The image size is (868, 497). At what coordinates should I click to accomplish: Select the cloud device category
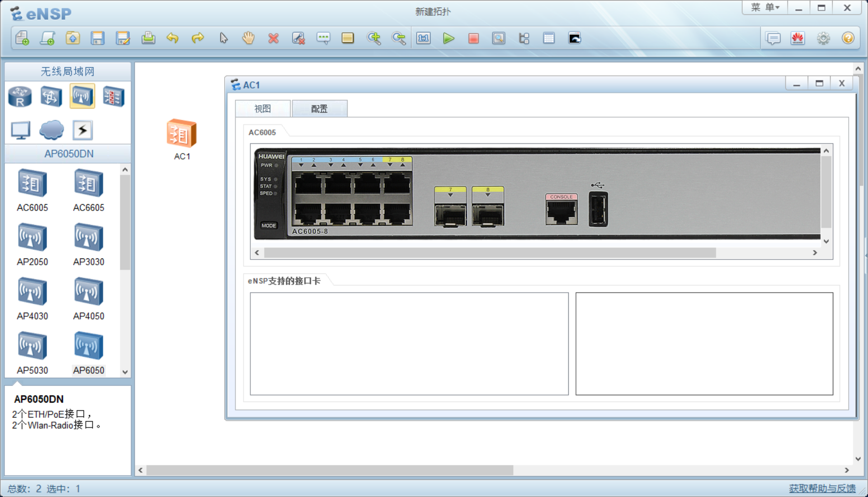[x=52, y=130]
